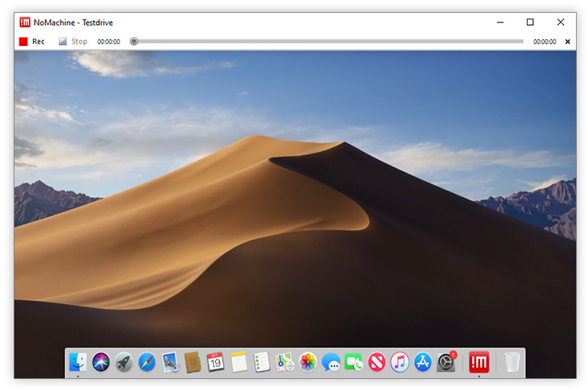Launch FaceTime from the dock
The image size is (588, 391).
coord(354,362)
